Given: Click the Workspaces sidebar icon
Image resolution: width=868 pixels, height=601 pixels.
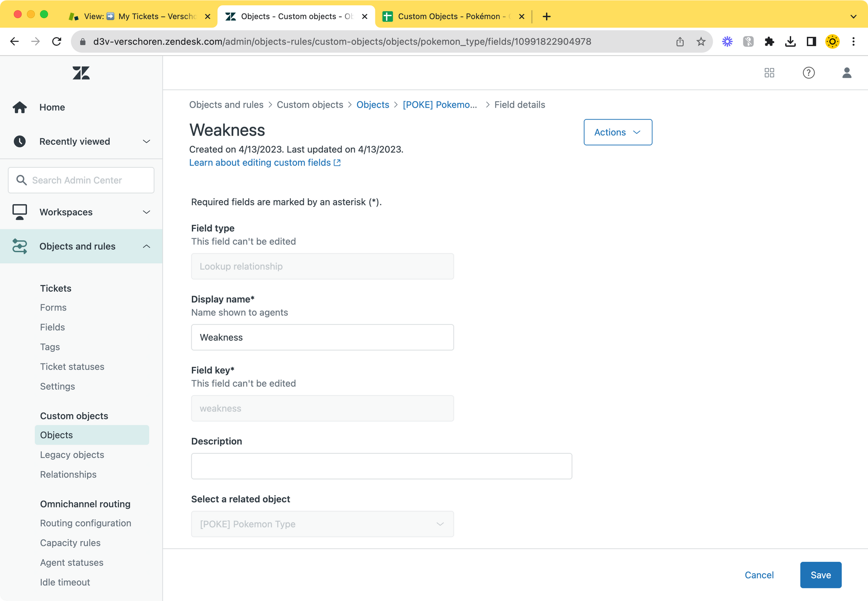Looking at the screenshot, I should [x=19, y=212].
